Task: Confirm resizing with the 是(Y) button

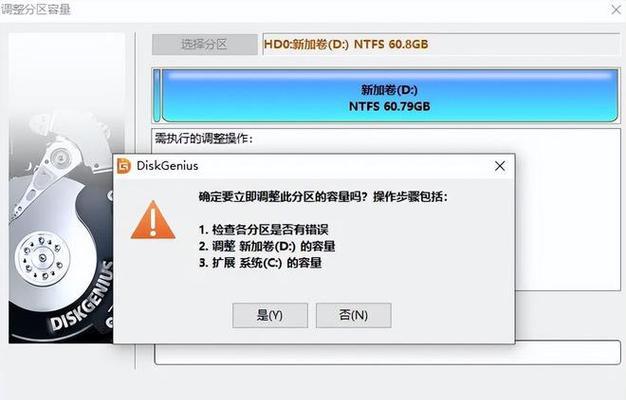Action: pos(270,315)
